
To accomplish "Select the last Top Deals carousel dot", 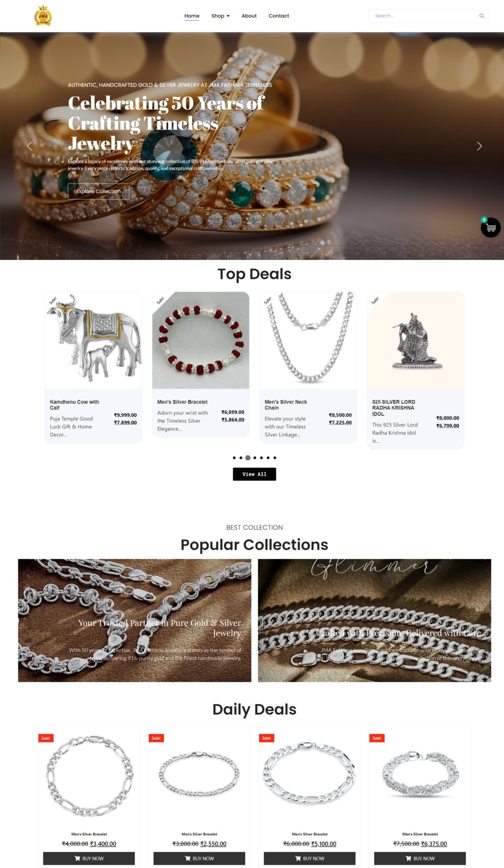I will coord(275,458).
